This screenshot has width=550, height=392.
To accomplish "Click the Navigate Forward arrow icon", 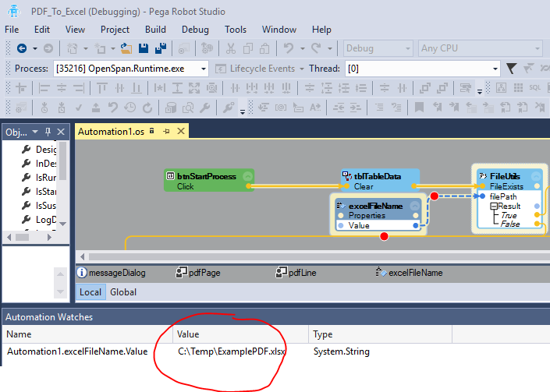I will pyautogui.click(x=48, y=48).
